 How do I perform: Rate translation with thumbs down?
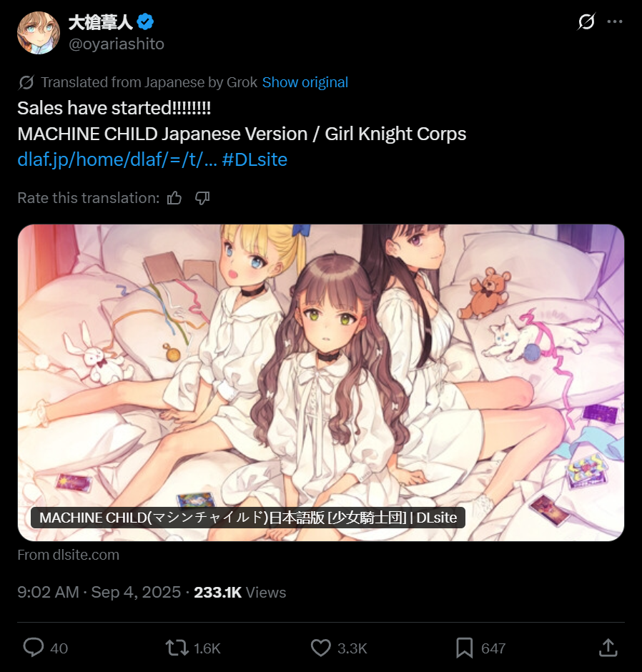click(x=202, y=198)
